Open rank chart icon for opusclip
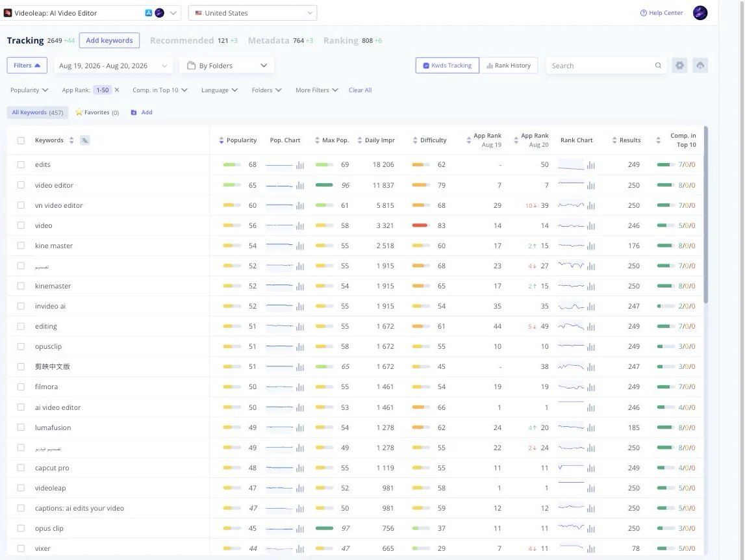The height and width of the screenshot is (560, 745). point(590,347)
